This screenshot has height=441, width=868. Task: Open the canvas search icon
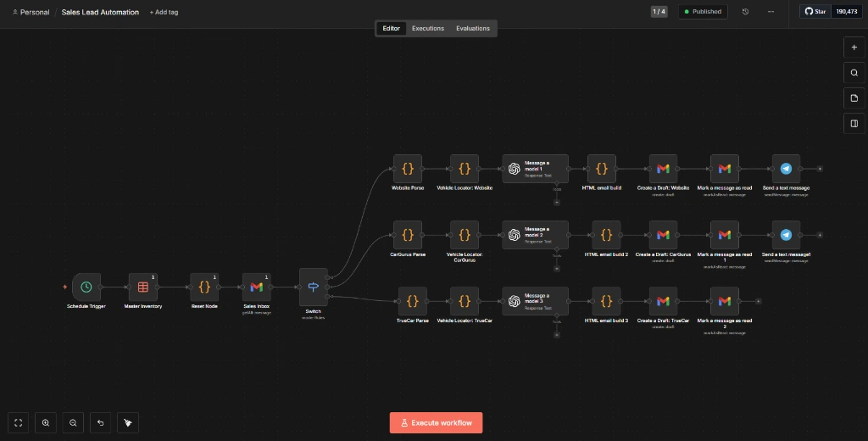(x=854, y=73)
